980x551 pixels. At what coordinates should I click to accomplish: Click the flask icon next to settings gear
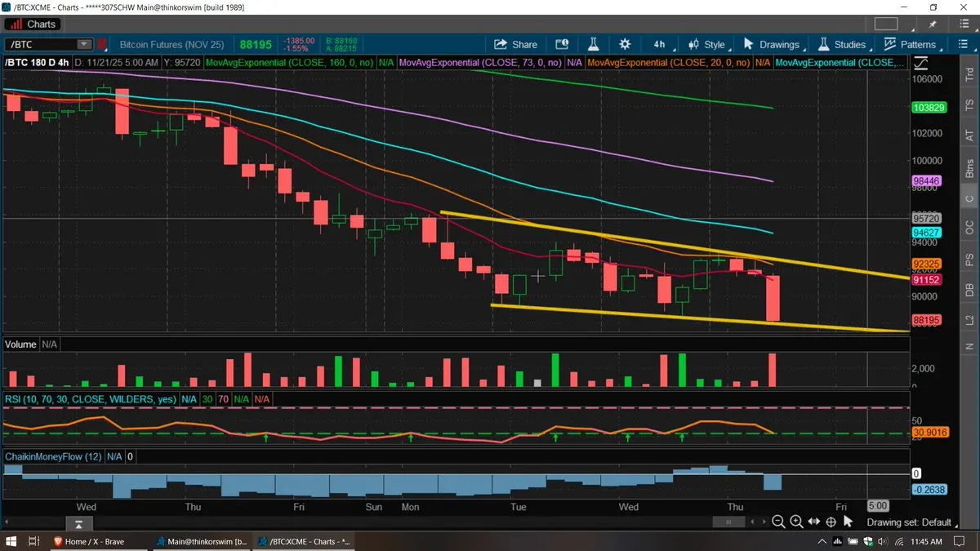(x=594, y=45)
